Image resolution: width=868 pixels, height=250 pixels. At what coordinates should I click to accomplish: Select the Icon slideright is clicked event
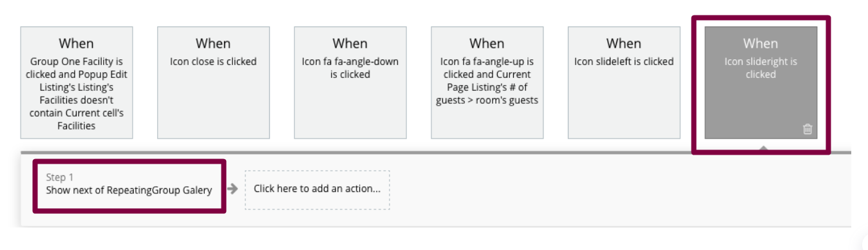tap(760, 82)
